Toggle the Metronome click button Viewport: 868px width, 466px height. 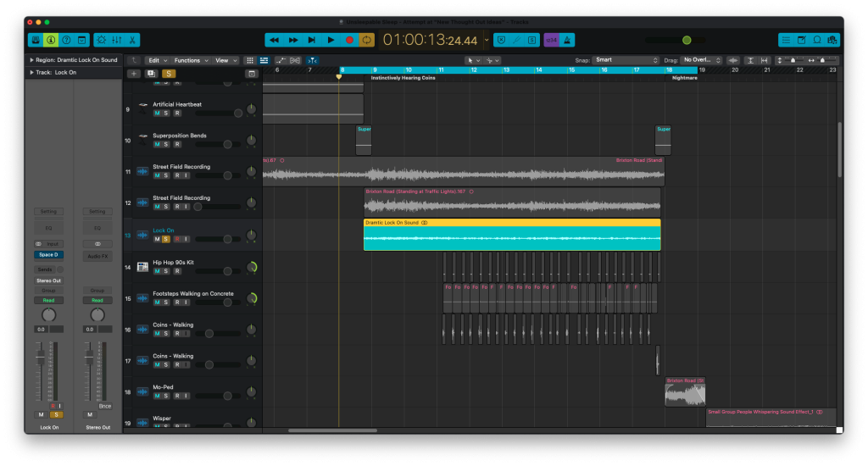coord(567,40)
